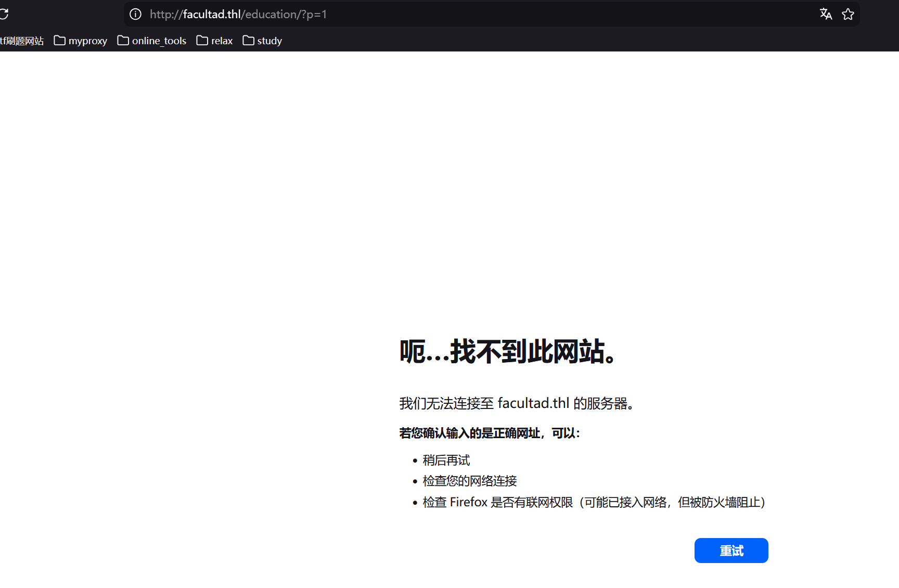This screenshot has height=588, width=899.
Task: Focus the address bar showing facultad.thl URL
Action: 468,14
